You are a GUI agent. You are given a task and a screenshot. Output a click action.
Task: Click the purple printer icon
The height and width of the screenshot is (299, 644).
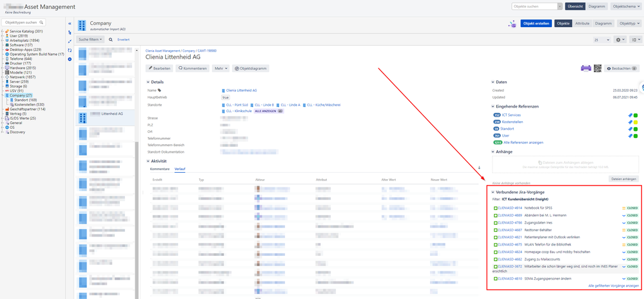(x=585, y=68)
